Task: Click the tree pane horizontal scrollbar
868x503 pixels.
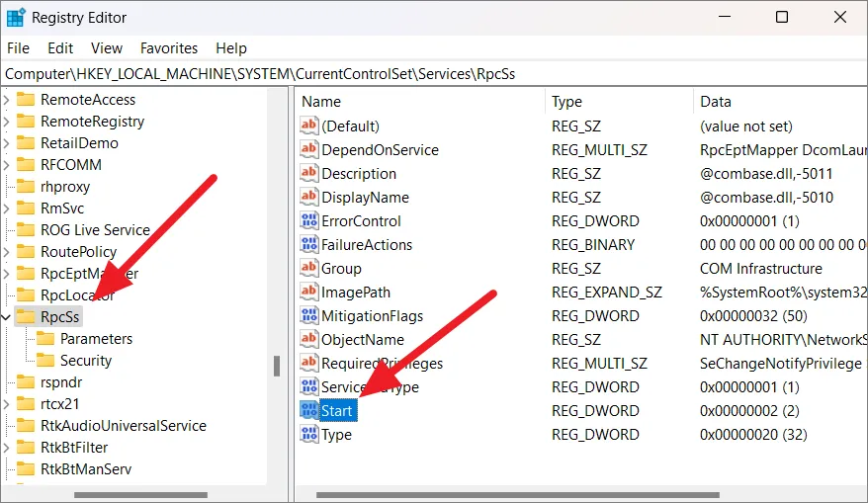Action: coord(140,495)
